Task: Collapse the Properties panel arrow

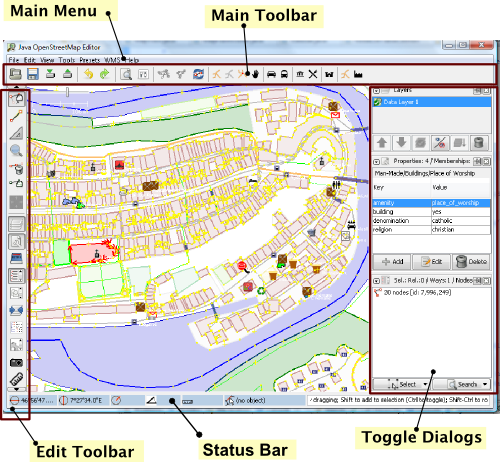Action: point(376,162)
